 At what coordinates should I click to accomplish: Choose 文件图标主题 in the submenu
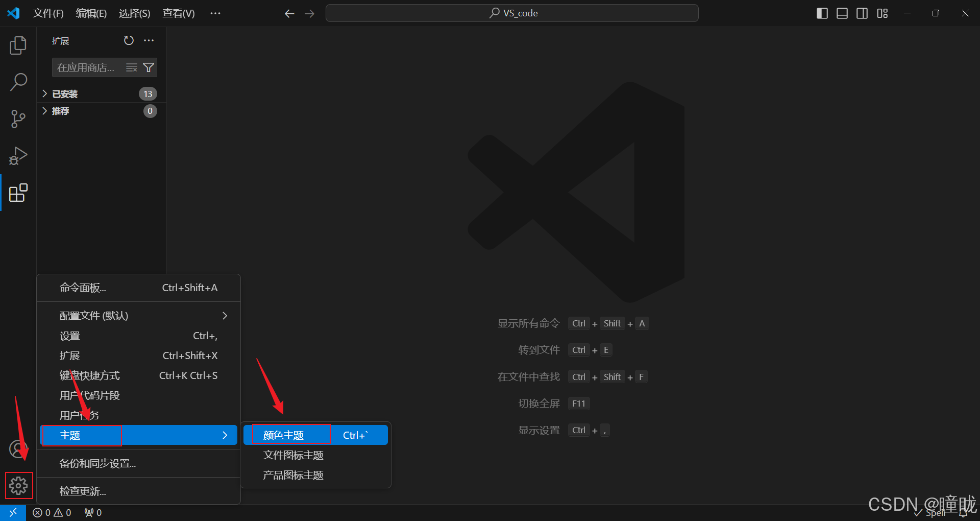click(315, 455)
